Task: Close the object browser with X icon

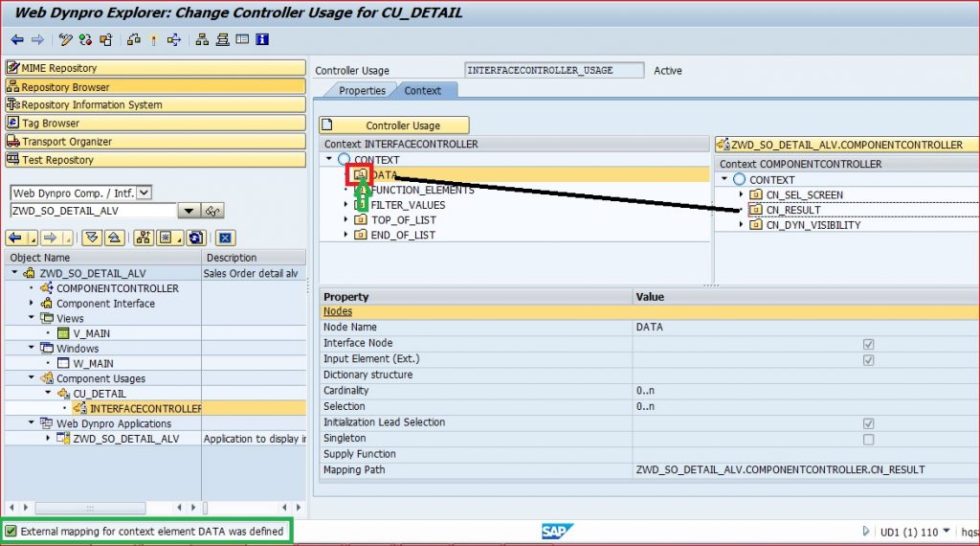Action: [225, 238]
